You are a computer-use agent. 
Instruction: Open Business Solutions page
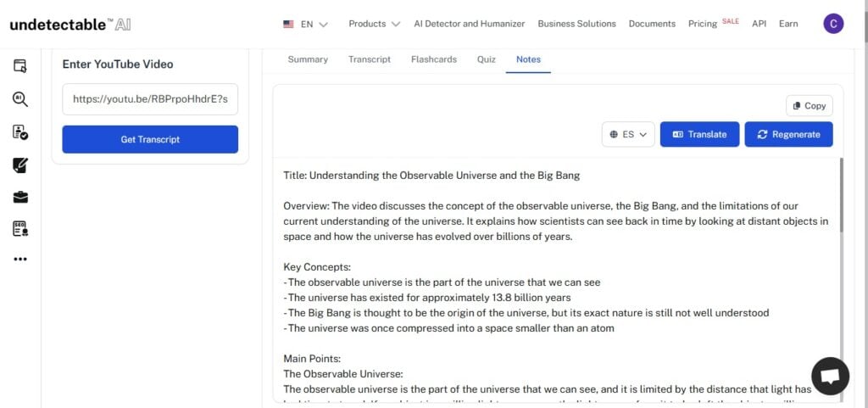(576, 24)
